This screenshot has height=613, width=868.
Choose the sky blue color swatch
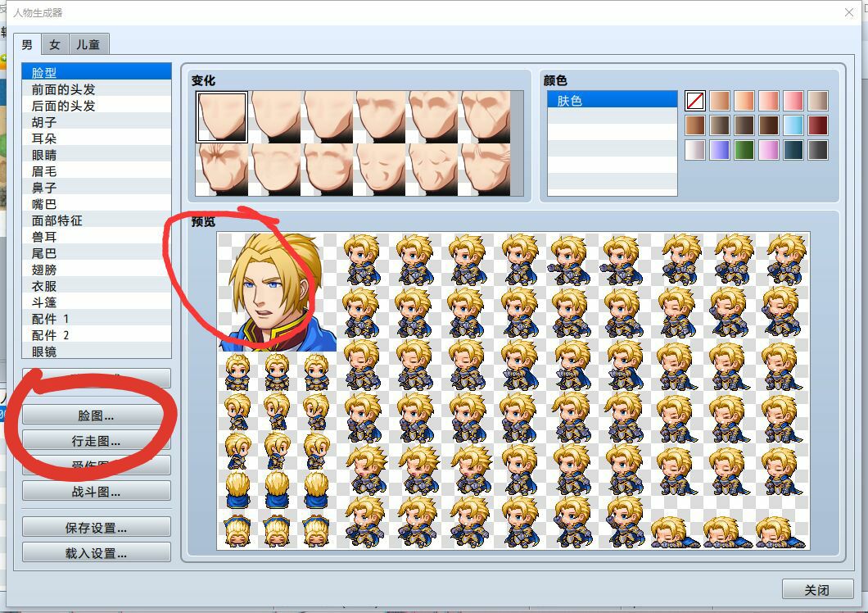pyautogui.click(x=793, y=125)
